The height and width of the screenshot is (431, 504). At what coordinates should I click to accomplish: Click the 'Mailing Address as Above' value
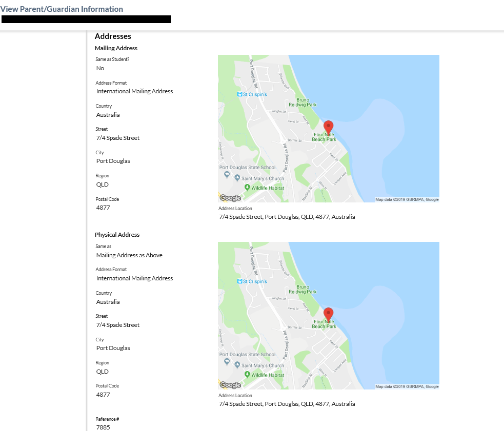(129, 255)
